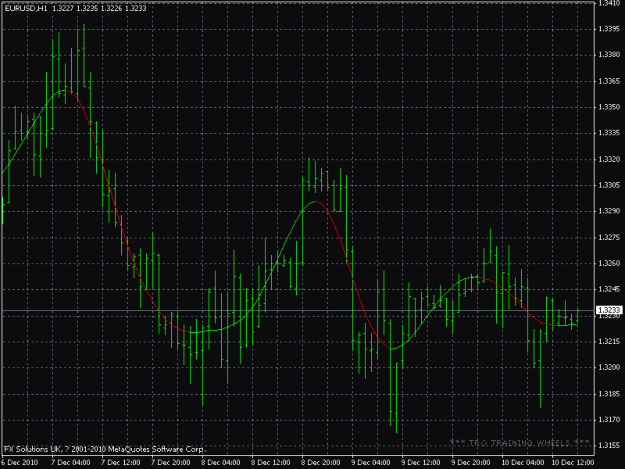Click the FX Solutions UK MetaQuotes copyright text
The width and height of the screenshot is (625, 469).
pyautogui.click(x=104, y=449)
